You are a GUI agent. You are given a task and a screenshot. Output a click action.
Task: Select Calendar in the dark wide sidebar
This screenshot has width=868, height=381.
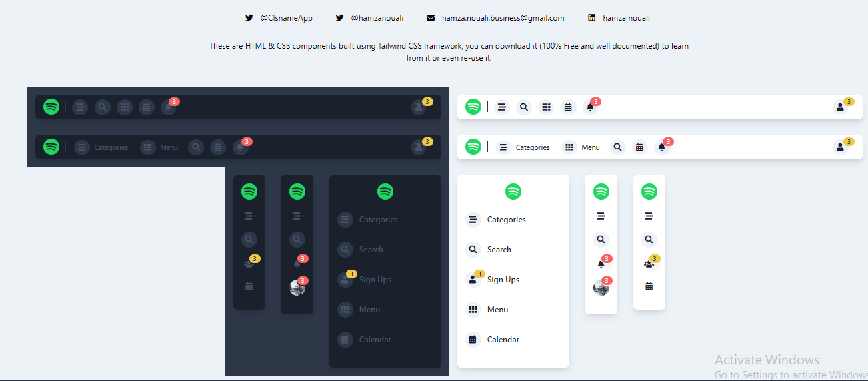point(365,340)
